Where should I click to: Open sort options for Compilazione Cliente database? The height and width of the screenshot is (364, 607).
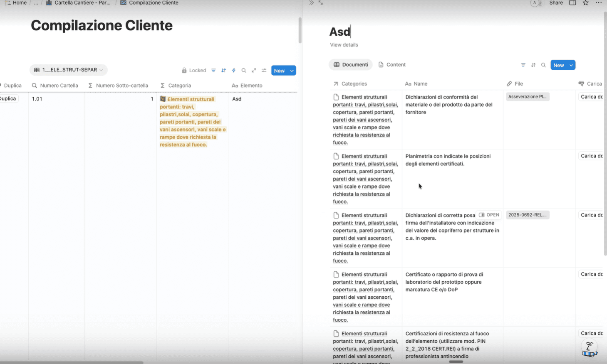[x=223, y=70]
